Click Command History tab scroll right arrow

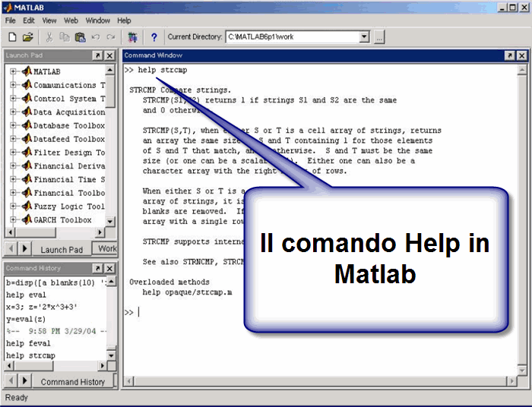click(24, 380)
